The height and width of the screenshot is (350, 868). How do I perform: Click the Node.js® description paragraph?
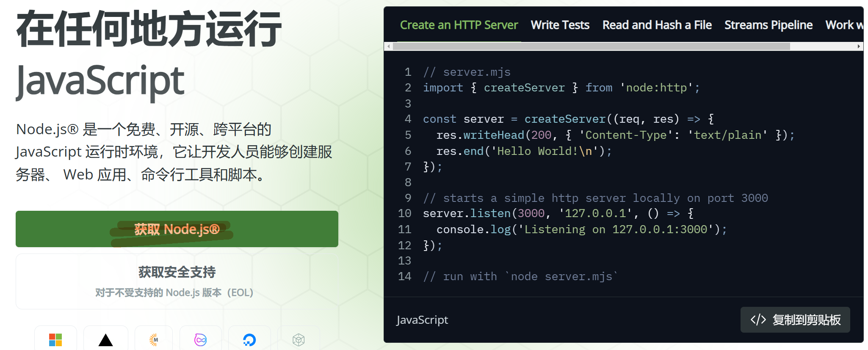(174, 152)
